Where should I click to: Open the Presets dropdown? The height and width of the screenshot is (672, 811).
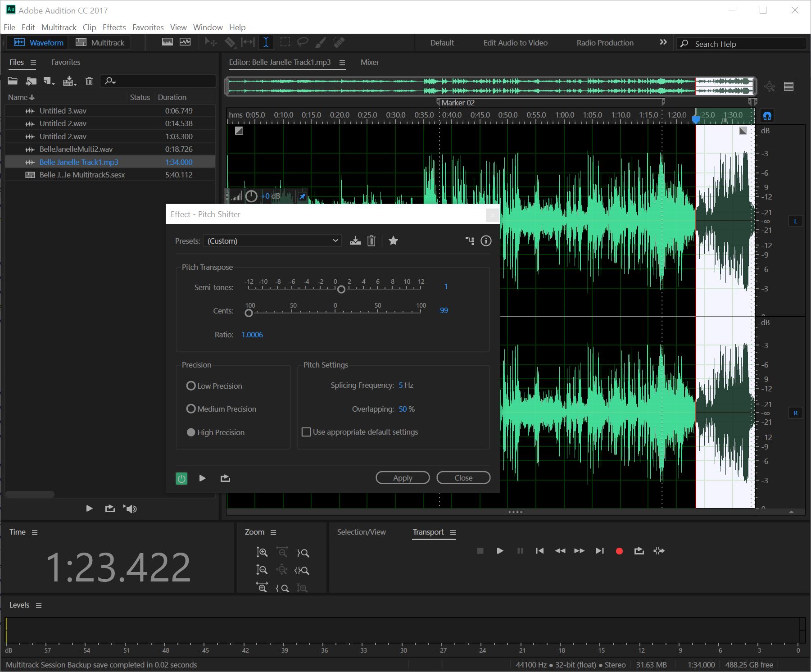pos(272,241)
